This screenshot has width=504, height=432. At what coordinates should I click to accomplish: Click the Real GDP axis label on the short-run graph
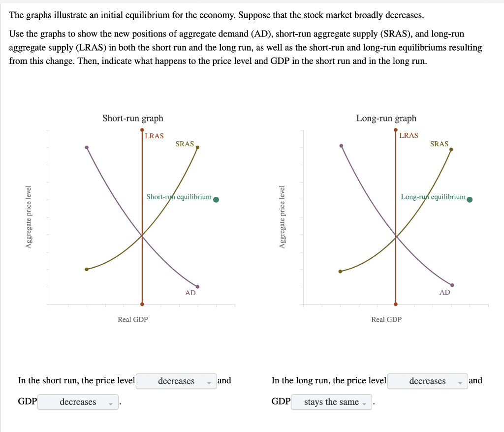point(133,319)
